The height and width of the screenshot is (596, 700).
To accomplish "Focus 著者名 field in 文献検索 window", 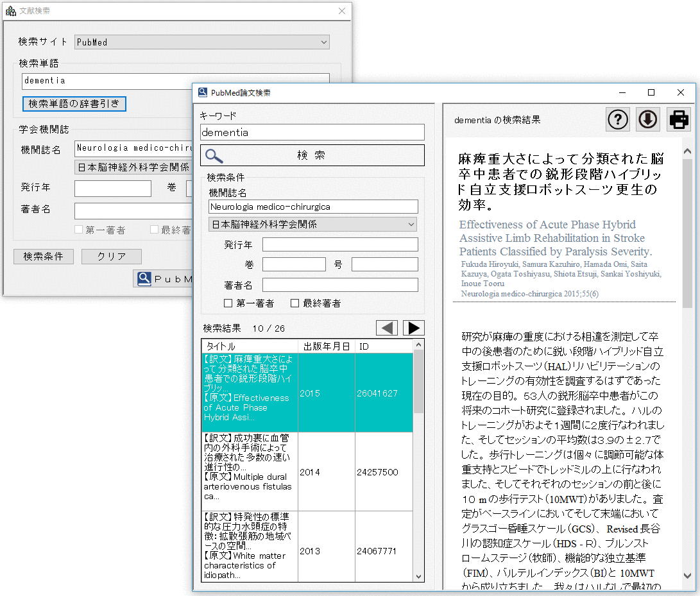I will (133, 210).
